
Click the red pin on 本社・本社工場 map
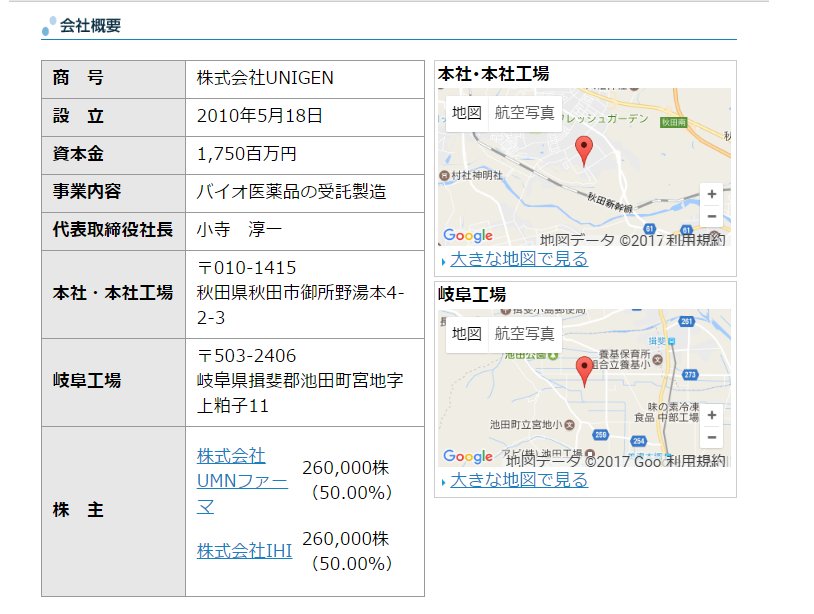[584, 150]
